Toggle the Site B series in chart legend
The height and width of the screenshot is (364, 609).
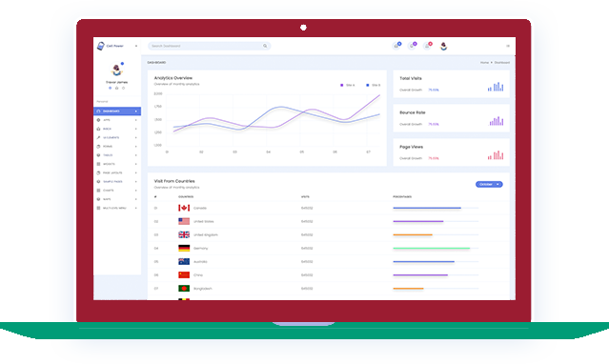point(374,85)
